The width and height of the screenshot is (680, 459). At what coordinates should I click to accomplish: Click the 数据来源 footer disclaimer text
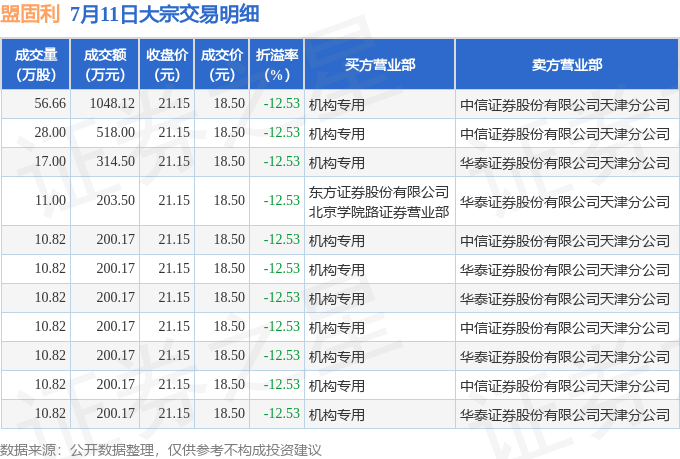point(161,450)
